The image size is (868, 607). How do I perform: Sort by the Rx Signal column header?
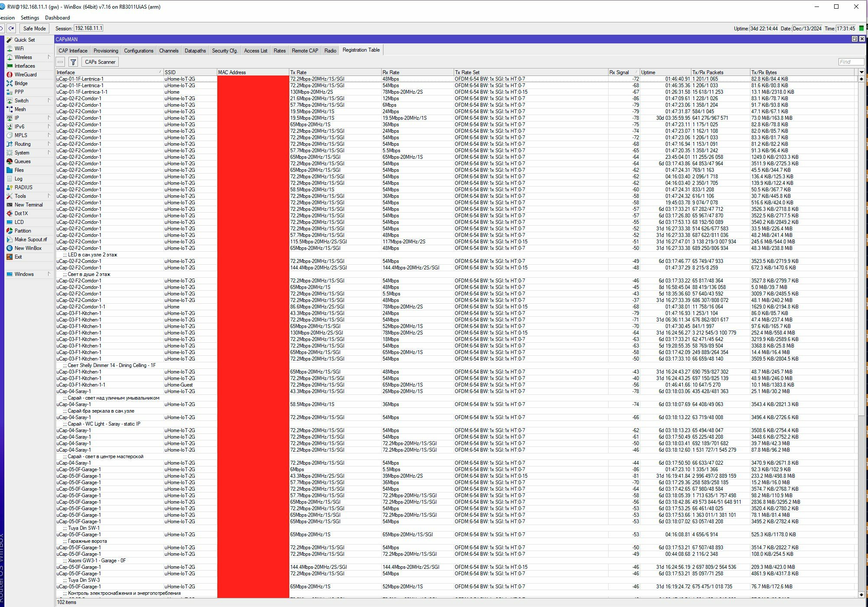pos(624,72)
